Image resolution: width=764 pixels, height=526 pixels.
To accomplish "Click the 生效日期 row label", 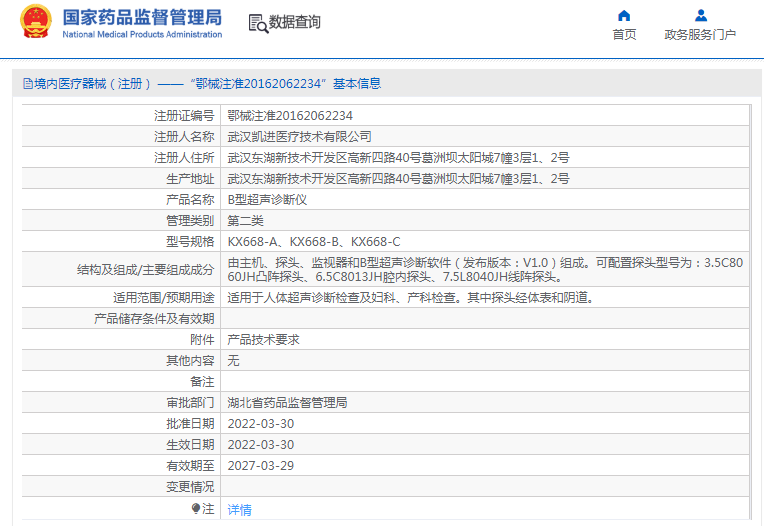I will click(190, 445).
